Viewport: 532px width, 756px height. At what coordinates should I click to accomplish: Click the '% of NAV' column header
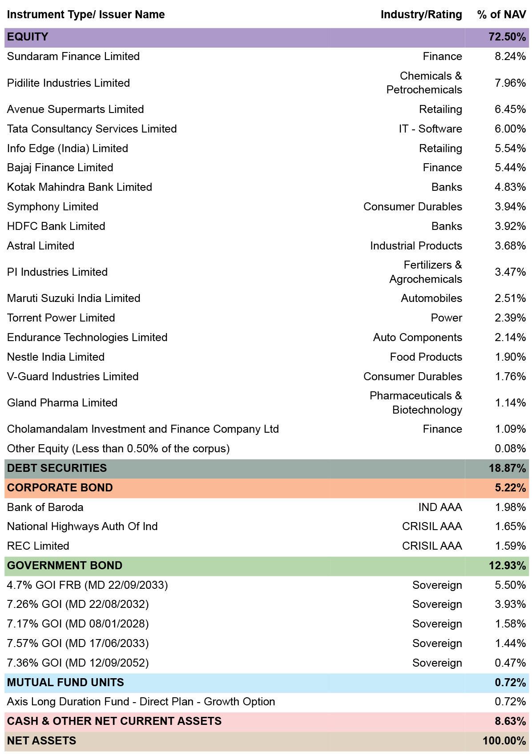(x=501, y=15)
